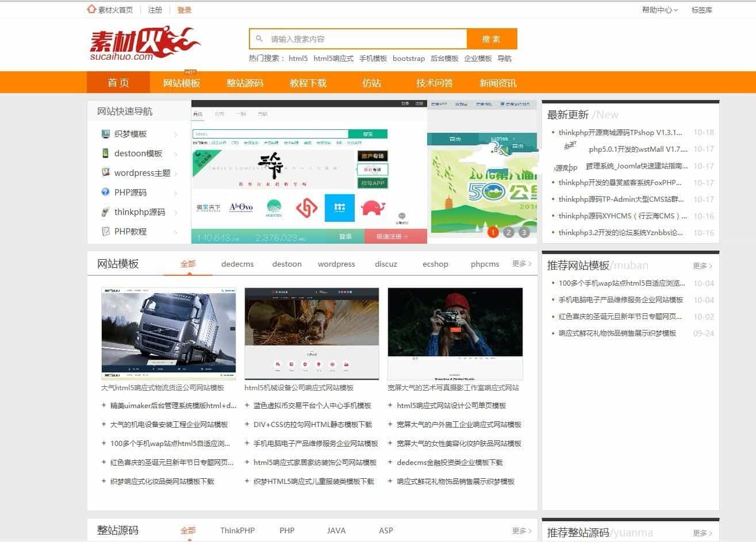Select the monitor icon beside 织梦模板

point(105,134)
